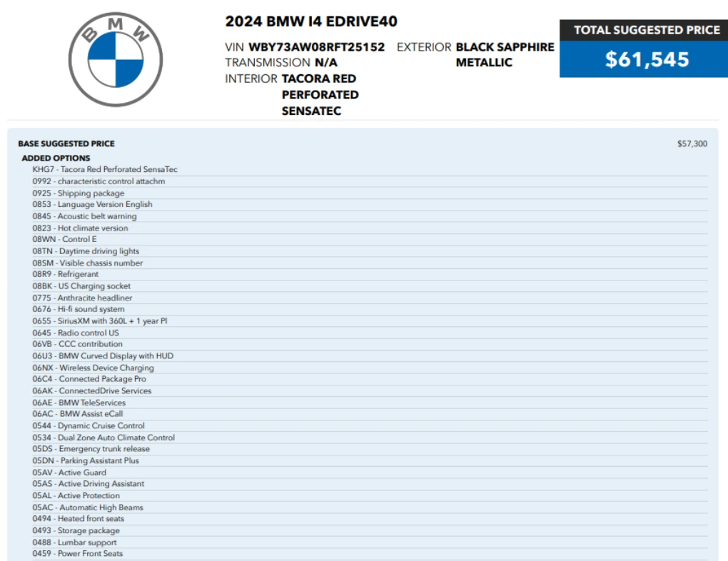Select the 0534 Dual Zone Auto Climate Control row

coord(370,438)
